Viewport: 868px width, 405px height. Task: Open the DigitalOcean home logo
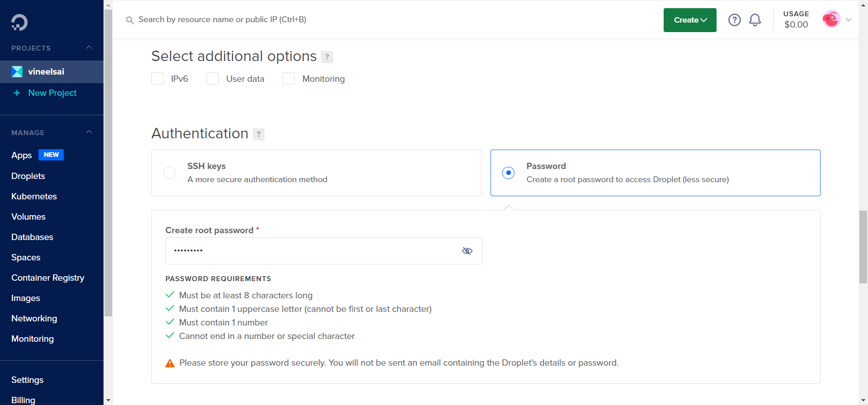[x=19, y=22]
